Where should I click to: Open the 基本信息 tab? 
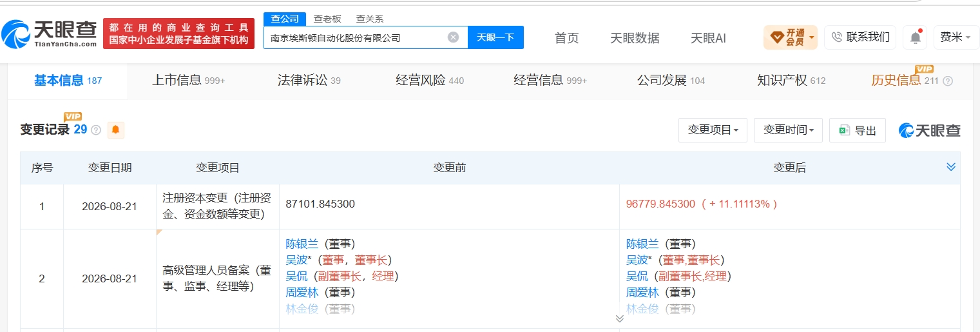click(x=68, y=81)
